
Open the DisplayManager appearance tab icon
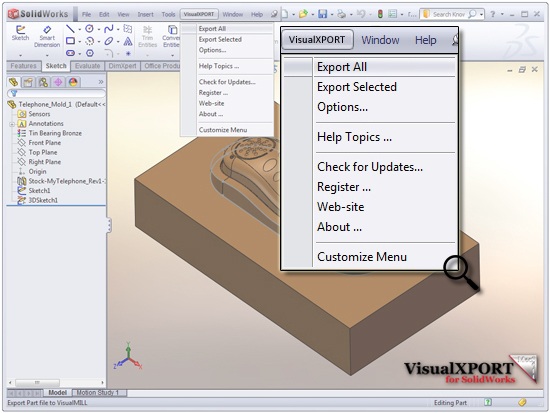pyautogui.click(x=73, y=82)
